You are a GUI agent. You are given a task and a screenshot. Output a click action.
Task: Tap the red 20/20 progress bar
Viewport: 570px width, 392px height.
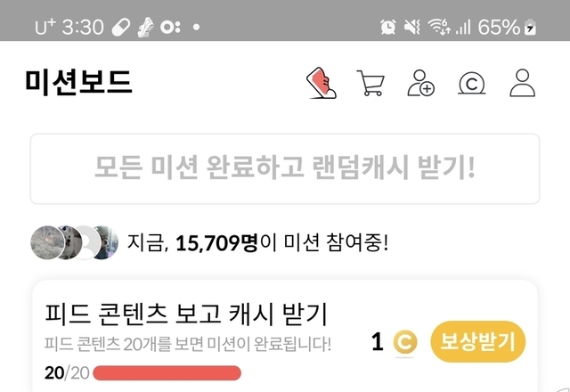tap(167, 373)
